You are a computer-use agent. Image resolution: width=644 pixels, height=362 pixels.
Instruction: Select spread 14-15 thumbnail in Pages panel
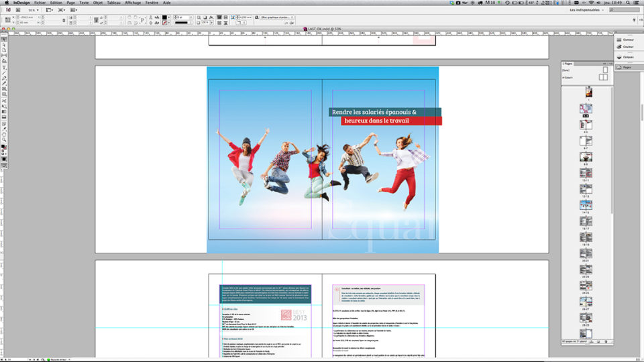point(586,205)
